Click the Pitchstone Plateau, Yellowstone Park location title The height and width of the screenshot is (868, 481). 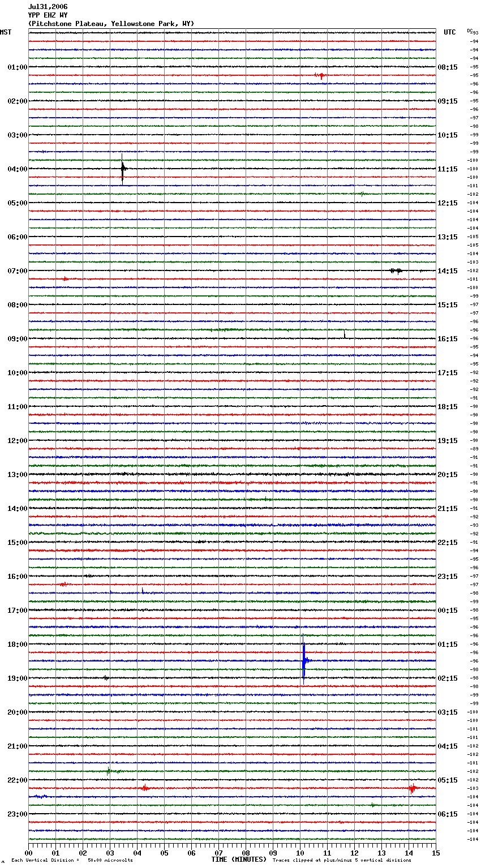(111, 24)
